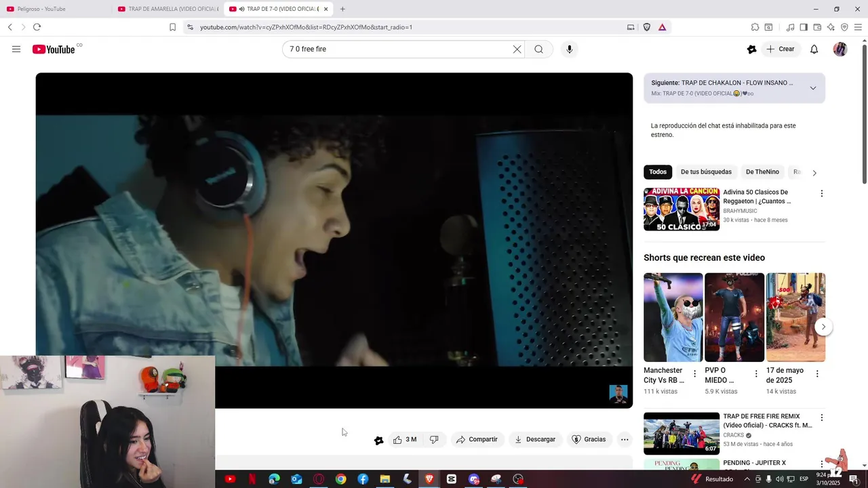Show next shorts with arrow
The image size is (868, 488).
[x=823, y=327]
